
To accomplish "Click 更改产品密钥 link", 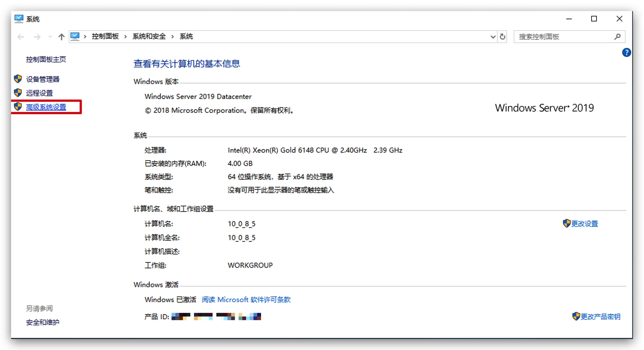I will (600, 317).
